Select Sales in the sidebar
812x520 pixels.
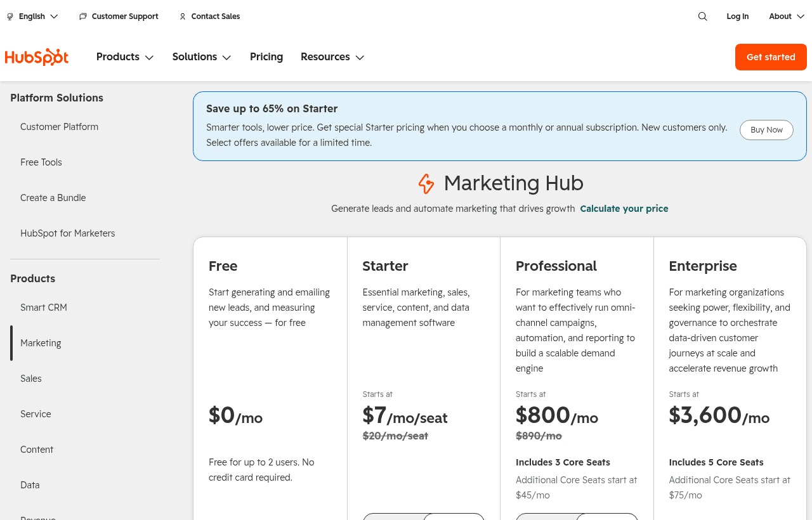31,379
